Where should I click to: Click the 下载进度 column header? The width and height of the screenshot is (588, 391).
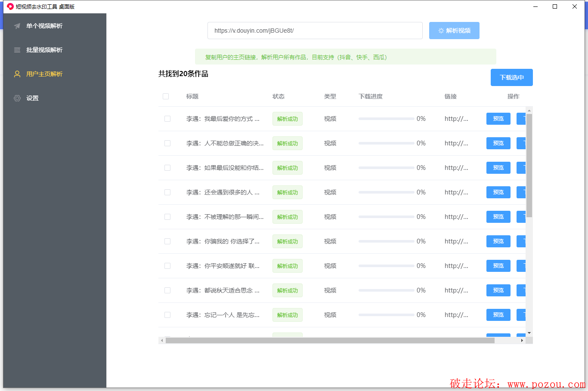[371, 96]
